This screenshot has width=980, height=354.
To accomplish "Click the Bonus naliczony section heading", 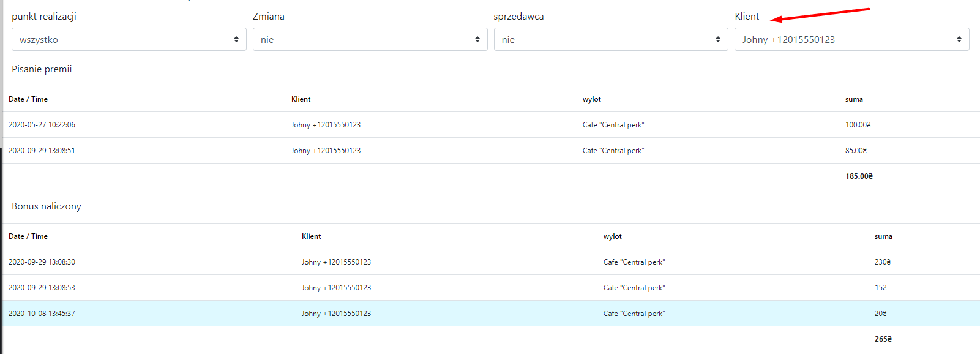I will tap(47, 206).
